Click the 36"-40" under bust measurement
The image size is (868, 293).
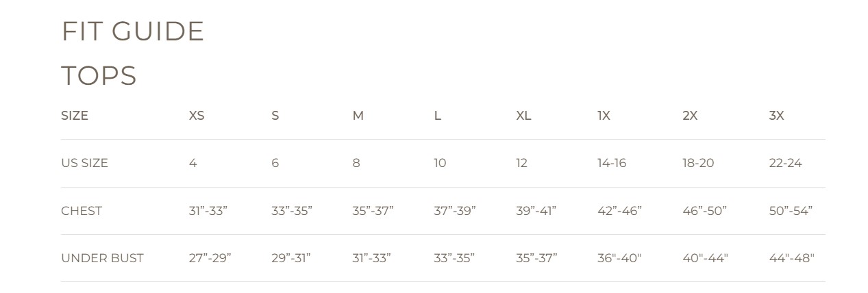(x=619, y=258)
